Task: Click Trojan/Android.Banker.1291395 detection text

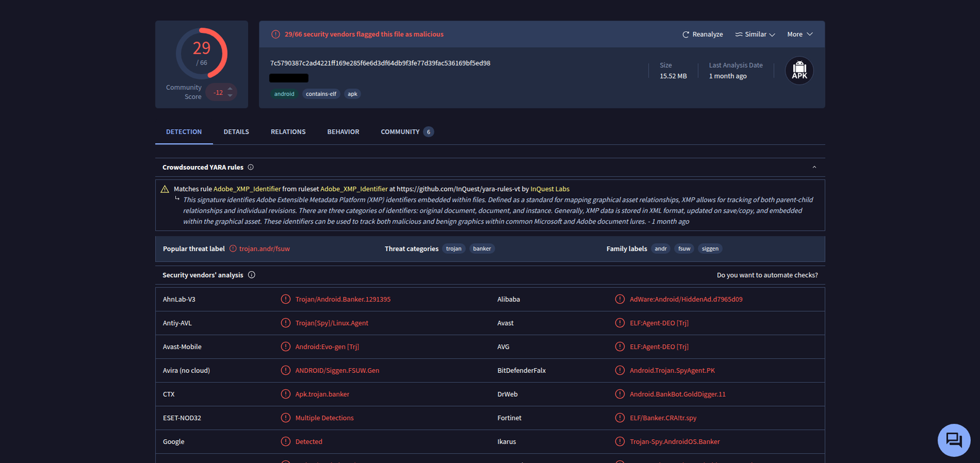Action: coord(343,299)
